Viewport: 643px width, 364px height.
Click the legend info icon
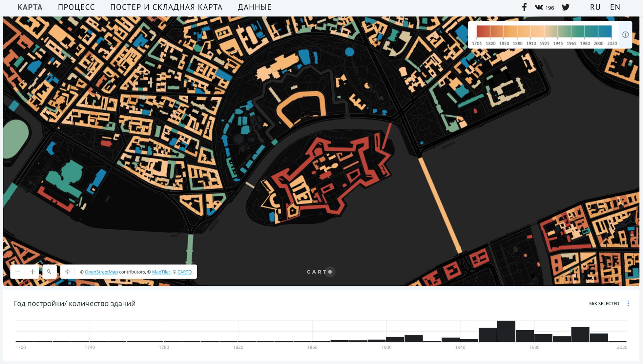click(x=625, y=35)
